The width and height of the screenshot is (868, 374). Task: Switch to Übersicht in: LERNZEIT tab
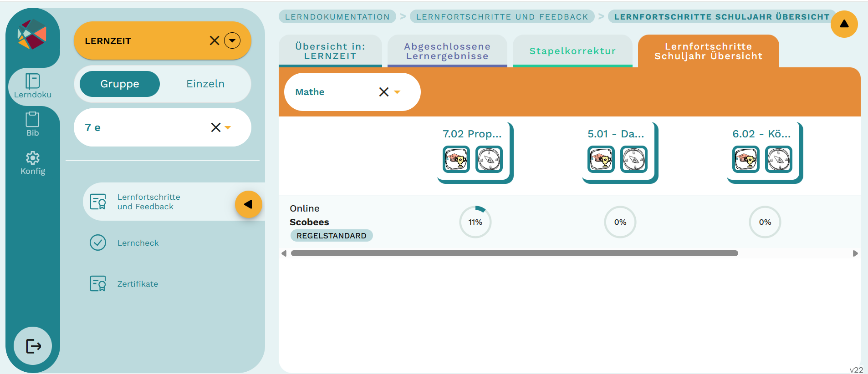[330, 51]
